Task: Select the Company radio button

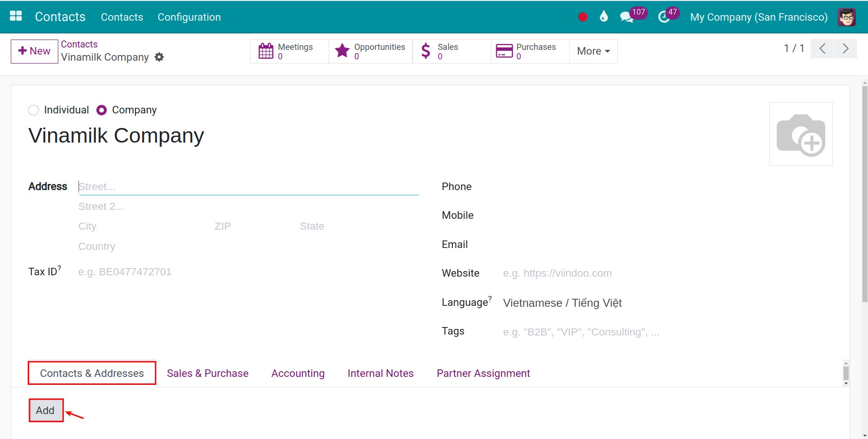Action: click(102, 110)
